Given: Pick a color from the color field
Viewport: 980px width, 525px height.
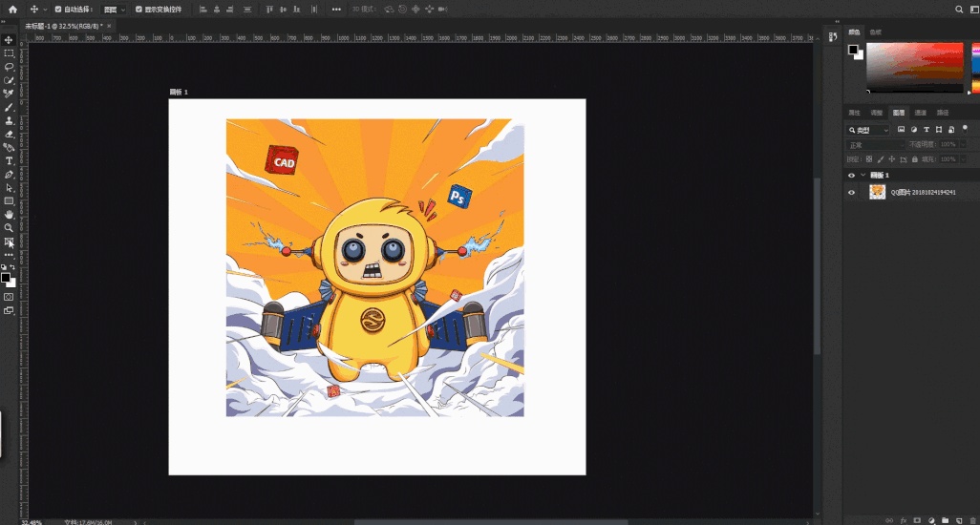Looking at the screenshot, I should click(x=915, y=66).
